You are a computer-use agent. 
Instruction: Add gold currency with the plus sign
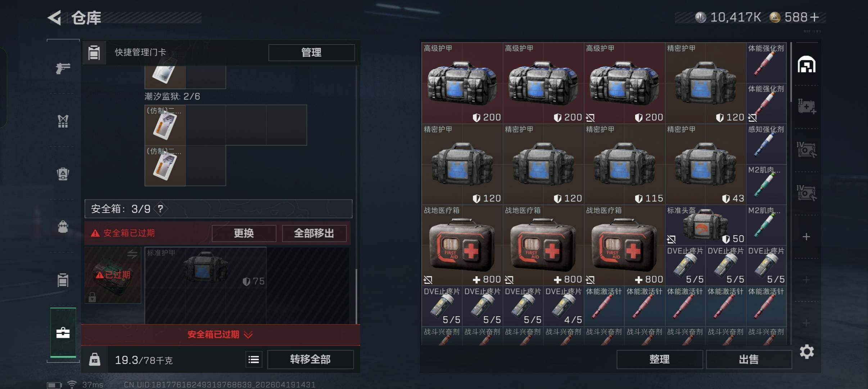point(814,17)
